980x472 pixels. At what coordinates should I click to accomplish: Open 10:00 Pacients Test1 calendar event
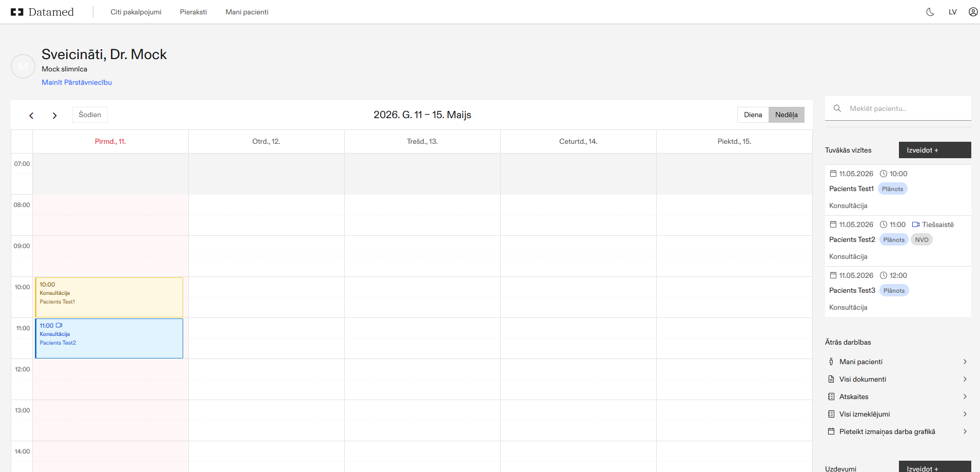109,297
